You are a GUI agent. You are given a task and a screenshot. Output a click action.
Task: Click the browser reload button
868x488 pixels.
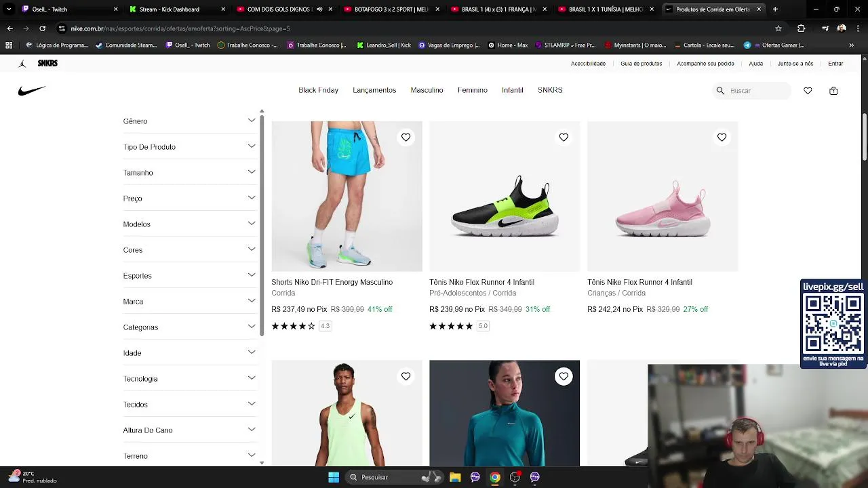coord(42,28)
